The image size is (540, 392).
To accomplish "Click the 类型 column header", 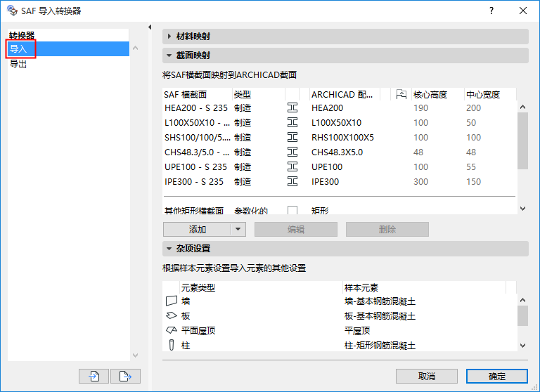I will 259,94.
